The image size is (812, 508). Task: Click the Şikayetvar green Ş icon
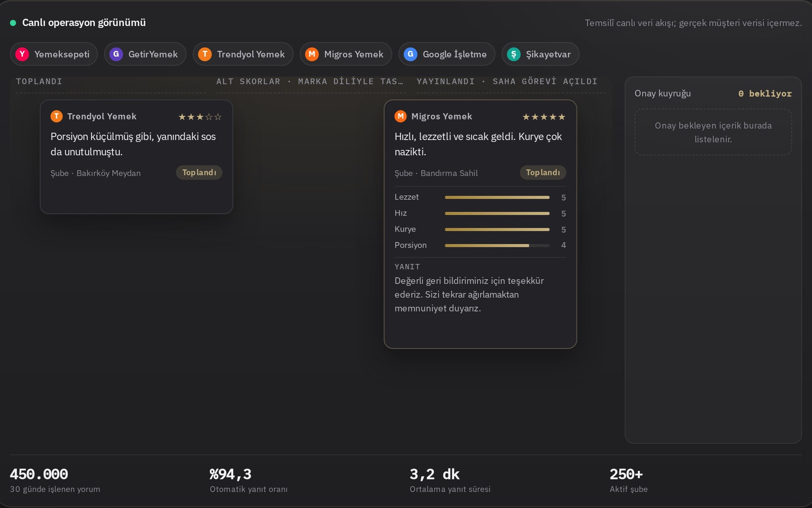[514, 54]
